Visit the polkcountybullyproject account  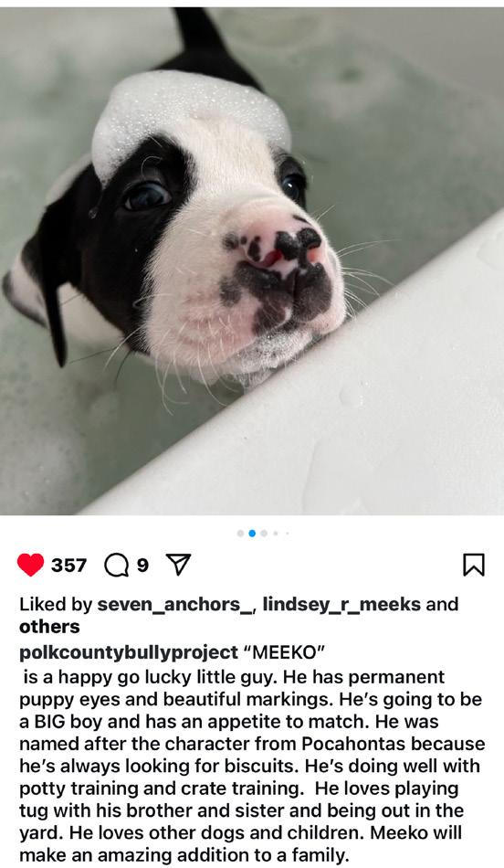[x=129, y=652]
